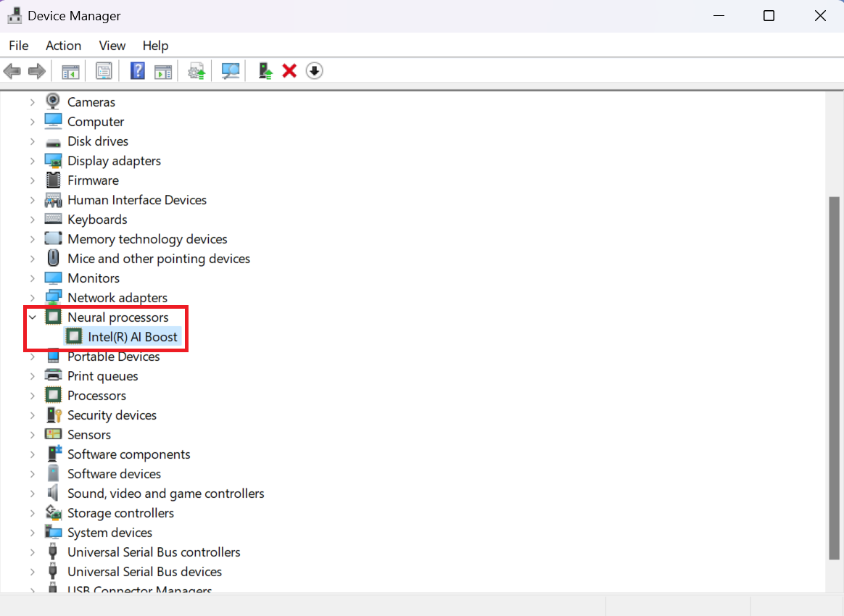844x616 pixels.
Task: Collapse the Neural processors category
Action: [32, 317]
